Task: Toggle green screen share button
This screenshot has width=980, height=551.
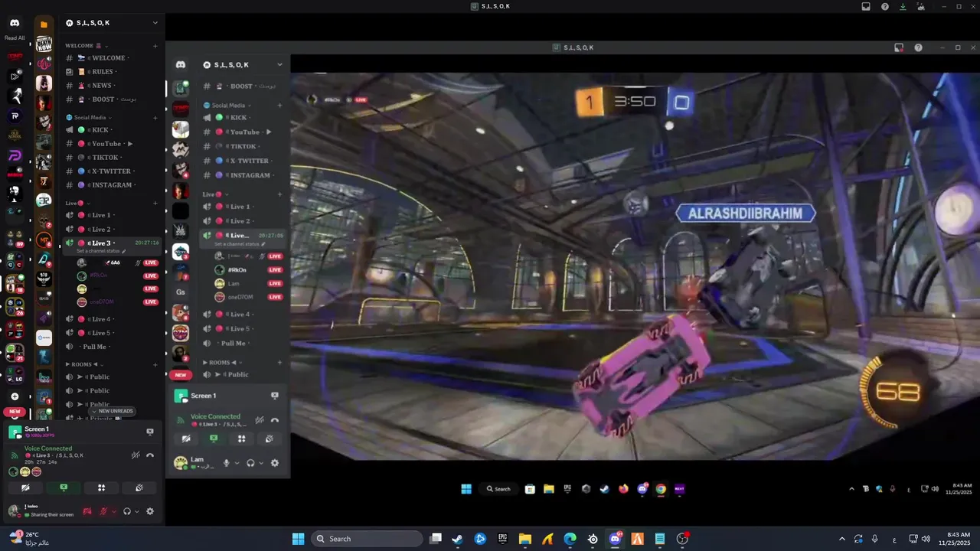Action: (x=64, y=487)
